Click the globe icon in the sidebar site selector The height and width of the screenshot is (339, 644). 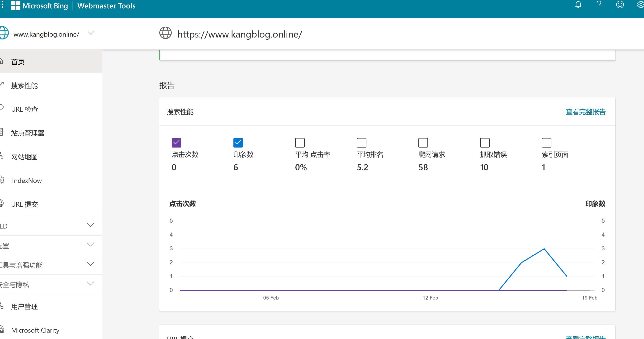(x=4, y=33)
